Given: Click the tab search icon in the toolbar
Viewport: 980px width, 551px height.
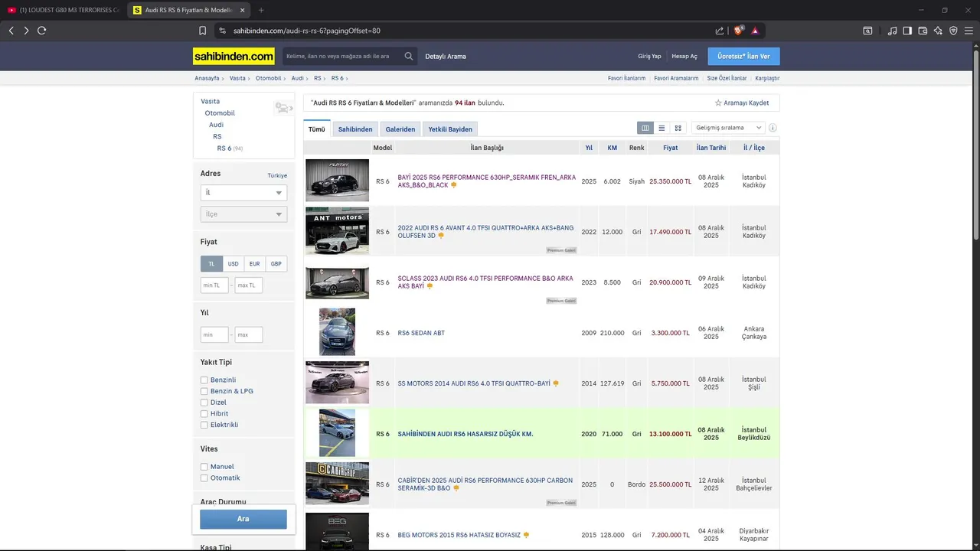Looking at the screenshot, I should [867, 31].
